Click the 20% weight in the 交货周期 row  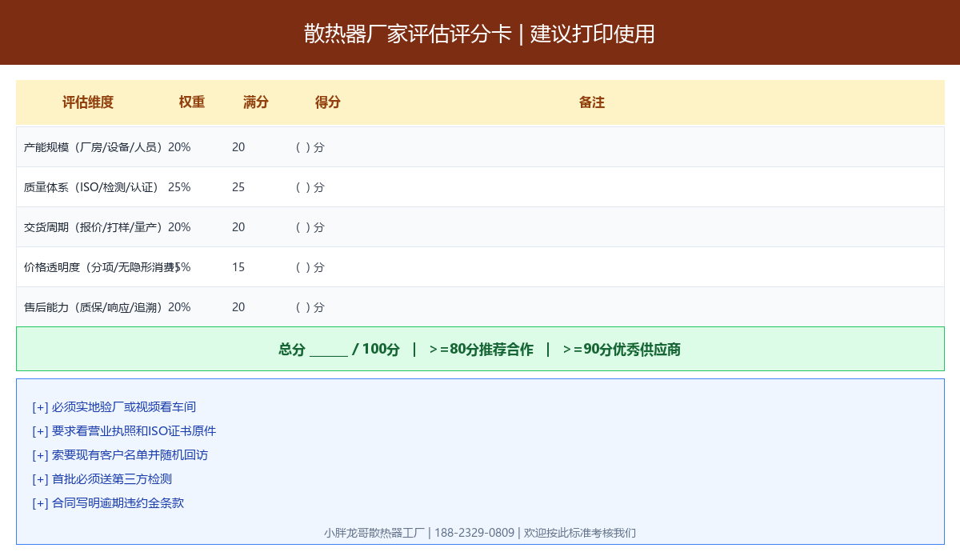point(179,227)
